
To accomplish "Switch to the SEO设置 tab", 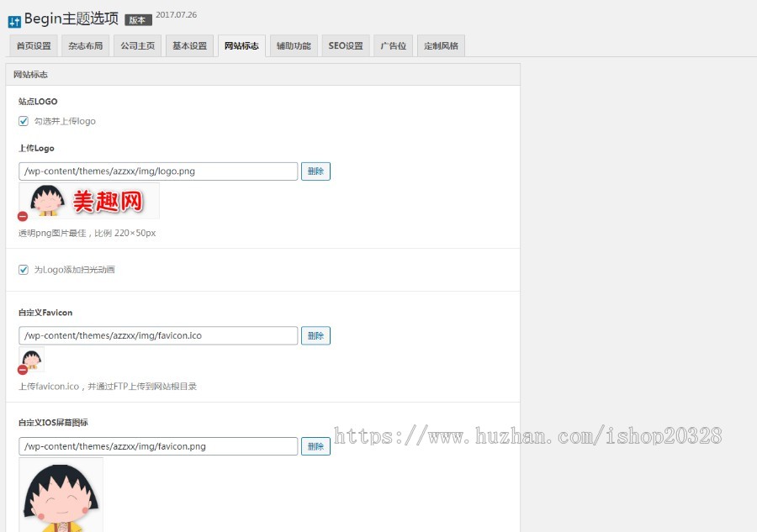I will click(346, 46).
